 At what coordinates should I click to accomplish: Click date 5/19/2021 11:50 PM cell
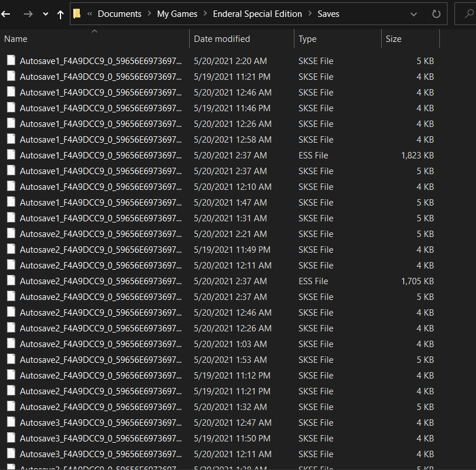232,439
